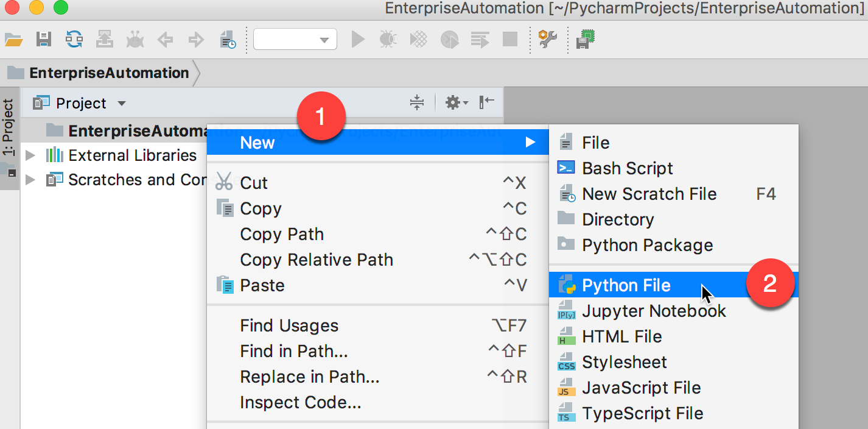This screenshot has width=868, height=429.
Task: Click the Concurrency Diagram lines icon
Action: pos(480,40)
